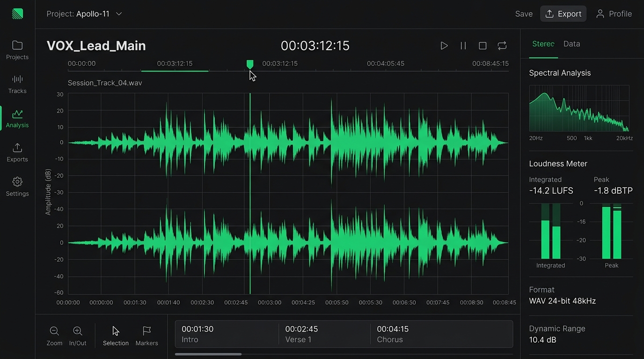The image size is (644, 359).
Task: Open the Projects sidebar section
Action: click(x=17, y=50)
